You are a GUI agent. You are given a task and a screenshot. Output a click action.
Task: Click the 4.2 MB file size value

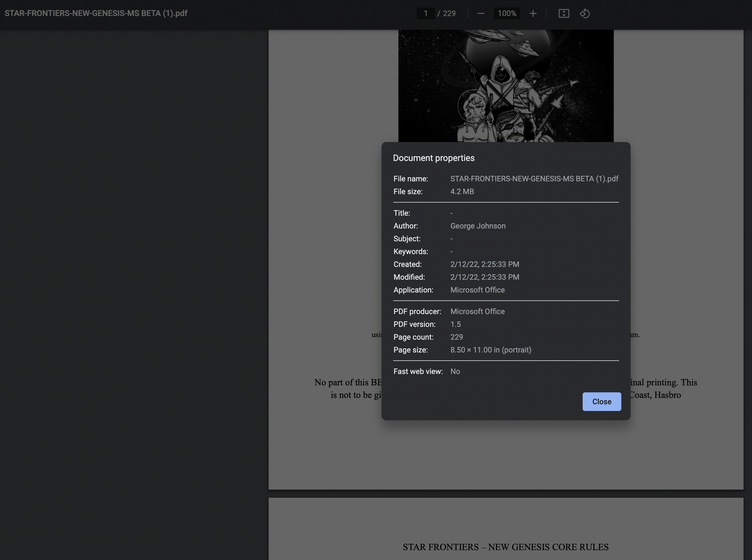[x=462, y=192]
